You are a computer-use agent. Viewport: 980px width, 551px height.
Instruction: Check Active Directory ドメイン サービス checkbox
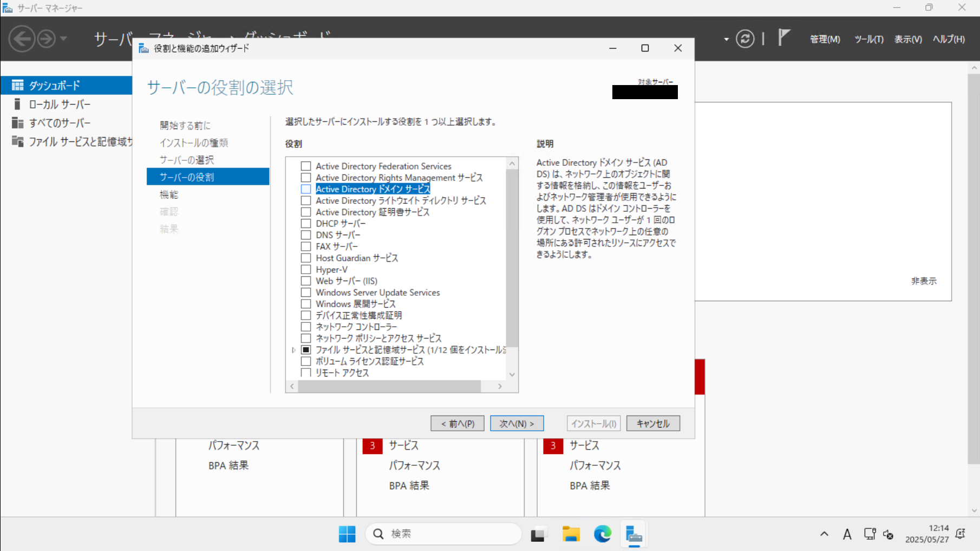click(x=306, y=189)
